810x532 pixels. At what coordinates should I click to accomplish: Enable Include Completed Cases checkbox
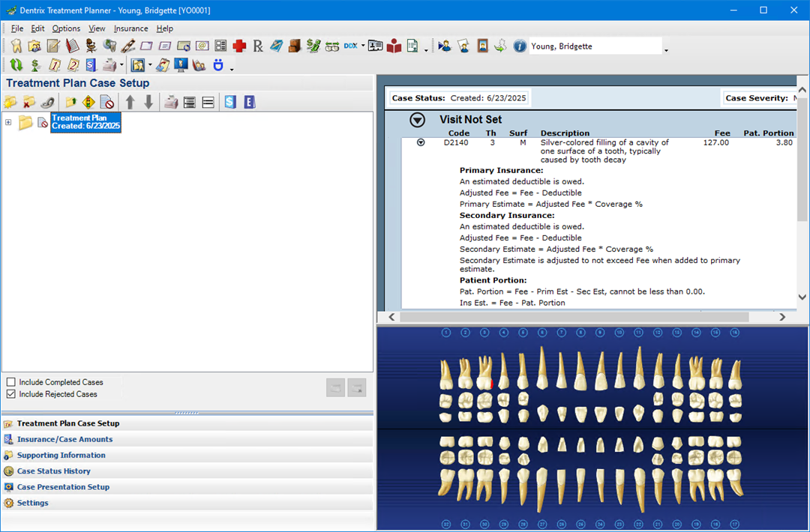tap(11, 382)
